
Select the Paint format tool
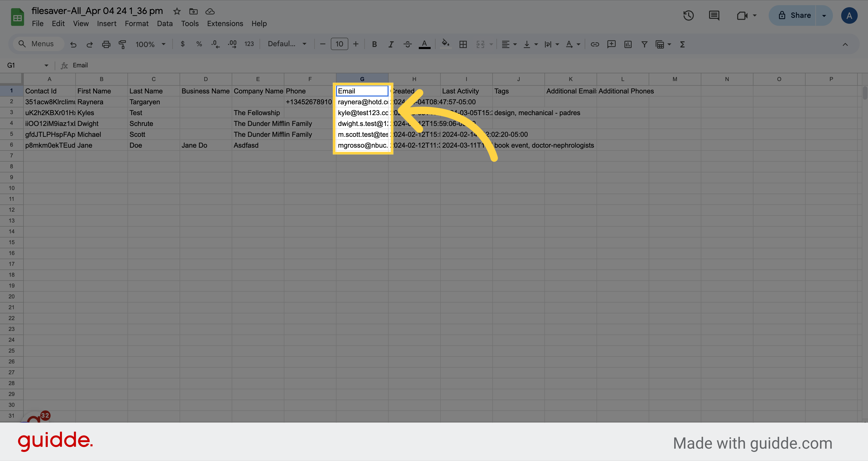click(122, 44)
